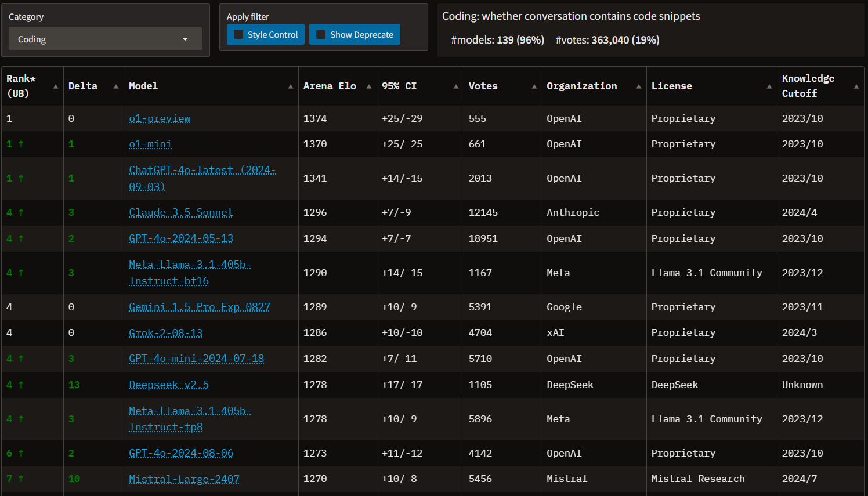This screenshot has height=496, width=868.
Task: Sort by Model column arrow
Action: point(291,86)
